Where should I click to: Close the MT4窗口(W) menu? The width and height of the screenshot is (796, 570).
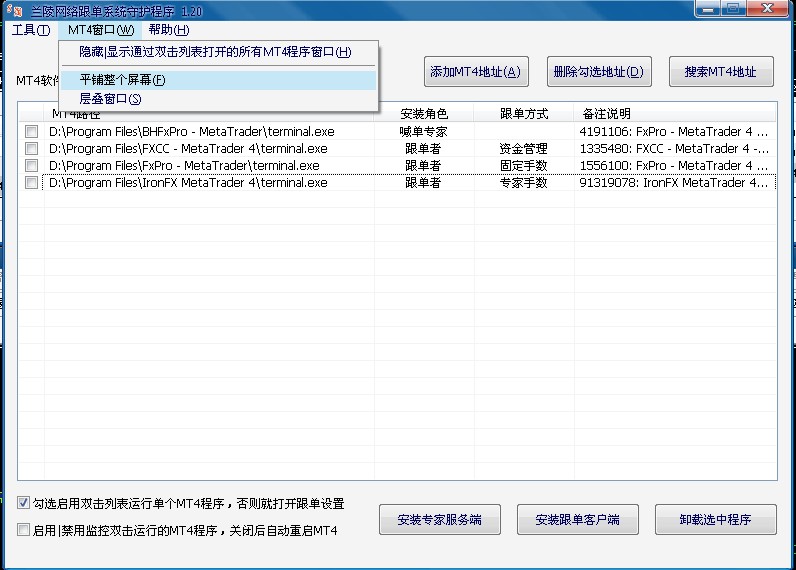(101, 30)
